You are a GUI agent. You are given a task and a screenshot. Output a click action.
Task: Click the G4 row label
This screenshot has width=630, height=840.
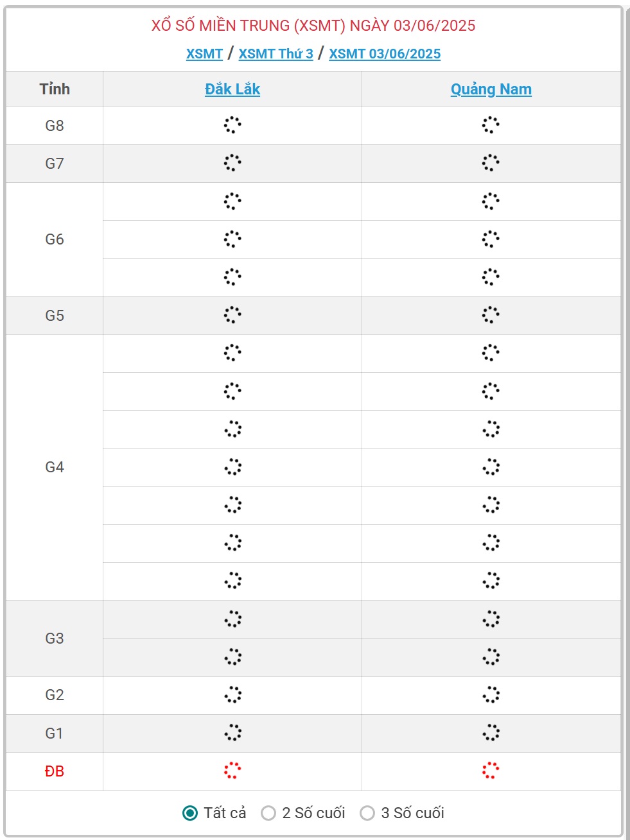[x=55, y=467]
